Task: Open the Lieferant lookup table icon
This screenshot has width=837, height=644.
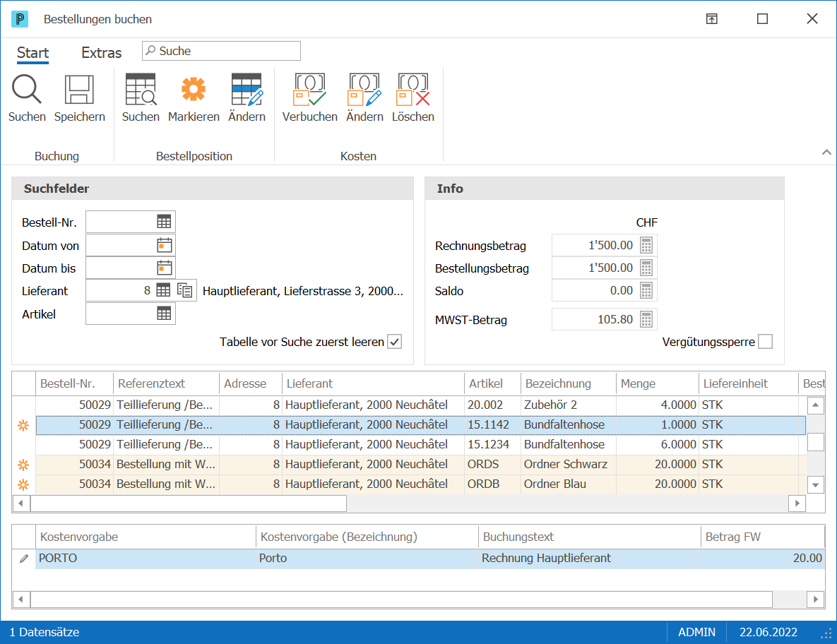Action: pos(163,290)
